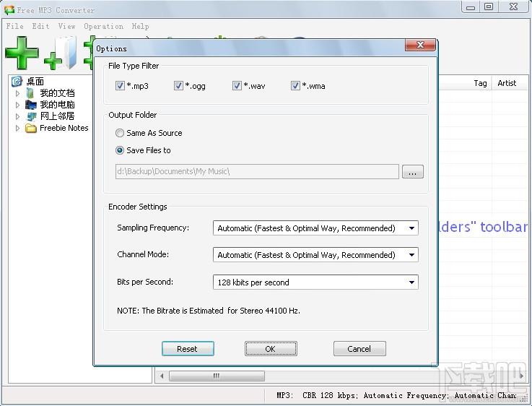Click the Reset button

(x=188, y=349)
